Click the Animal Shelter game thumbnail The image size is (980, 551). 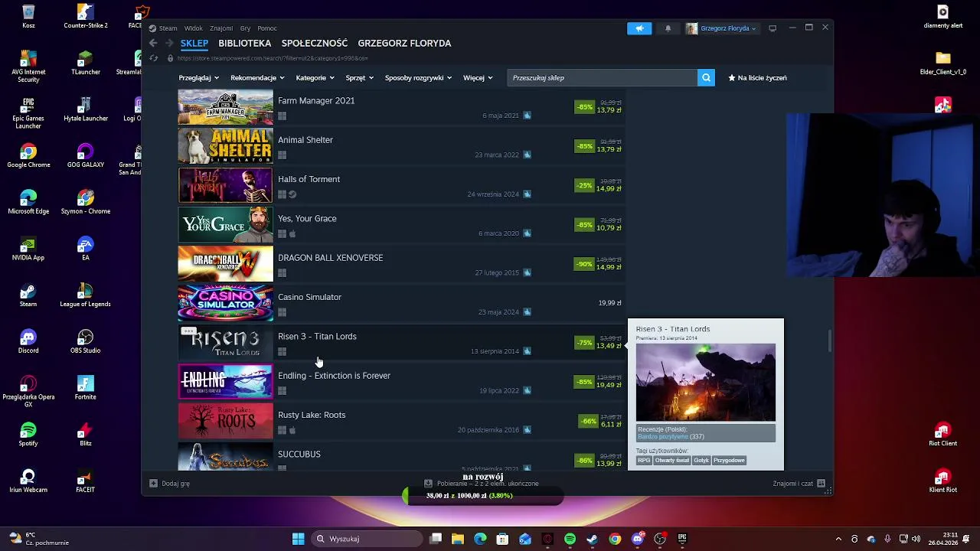tap(225, 146)
